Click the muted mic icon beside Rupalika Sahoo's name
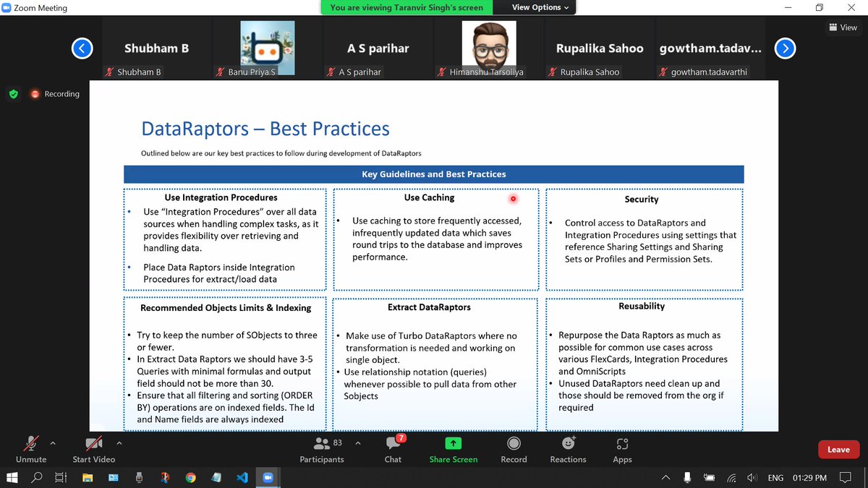 point(553,72)
